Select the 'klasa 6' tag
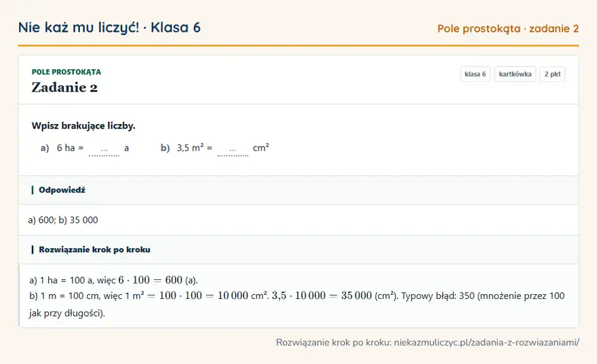Screen dimensions: 597x364 (x=475, y=74)
